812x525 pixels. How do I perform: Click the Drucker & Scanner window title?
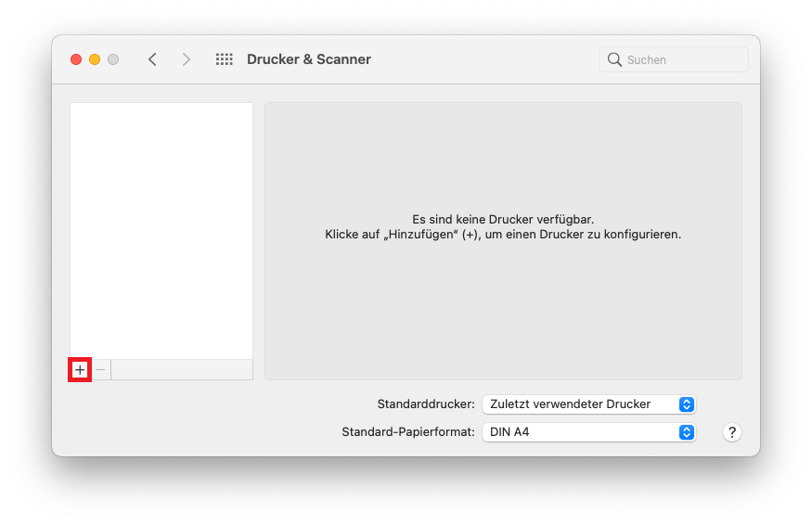tap(309, 59)
